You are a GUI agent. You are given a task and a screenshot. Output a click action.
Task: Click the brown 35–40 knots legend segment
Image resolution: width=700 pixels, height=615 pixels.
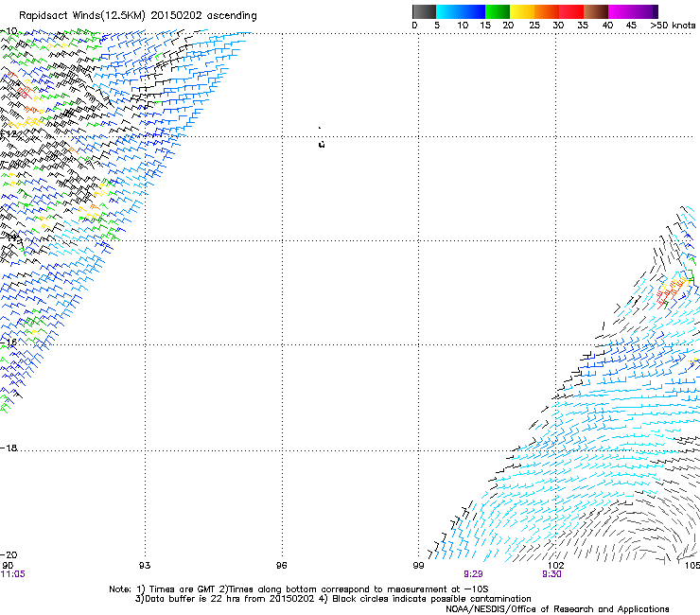[x=596, y=11]
